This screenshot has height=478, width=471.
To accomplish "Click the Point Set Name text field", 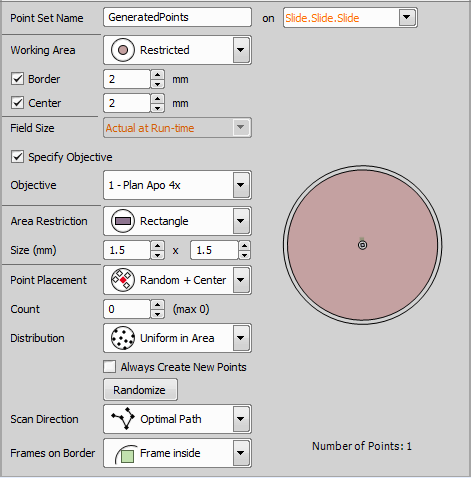I will pyautogui.click(x=177, y=17).
